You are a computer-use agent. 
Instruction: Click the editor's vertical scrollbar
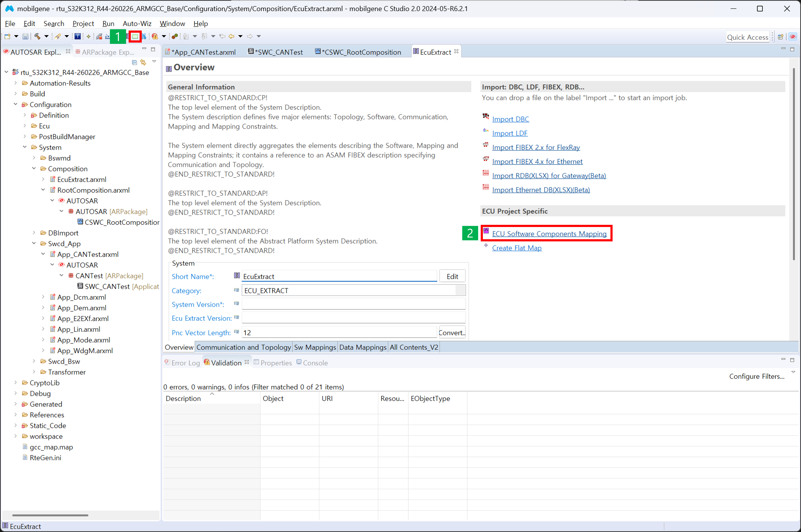coord(793,164)
